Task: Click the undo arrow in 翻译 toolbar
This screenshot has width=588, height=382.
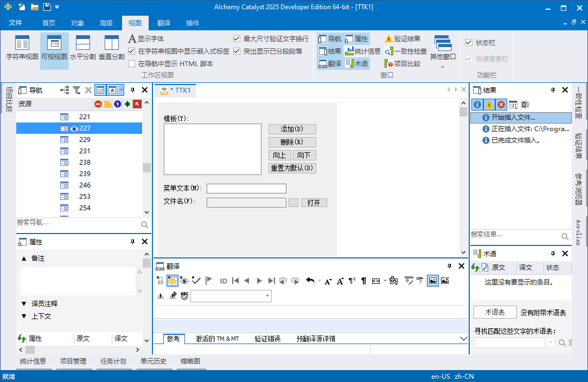Action: [x=310, y=281]
